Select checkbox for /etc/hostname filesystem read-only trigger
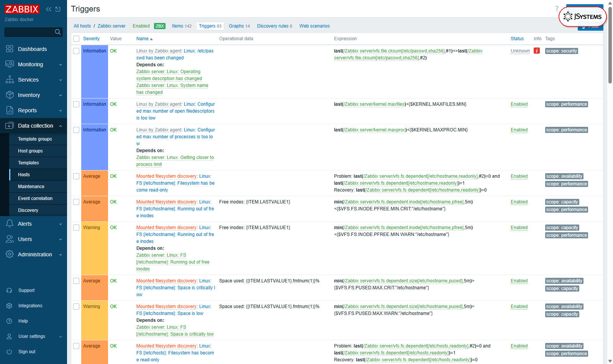 [76, 176]
